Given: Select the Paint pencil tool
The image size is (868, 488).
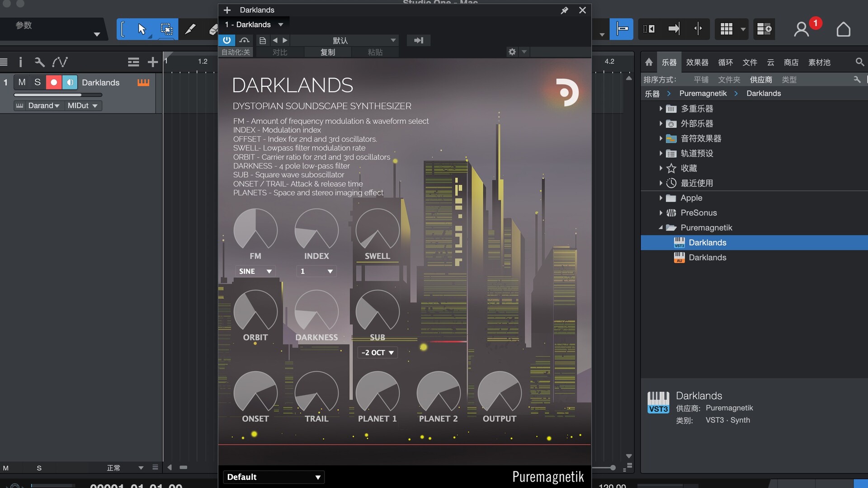Looking at the screenshot, I should coord(190,29).
